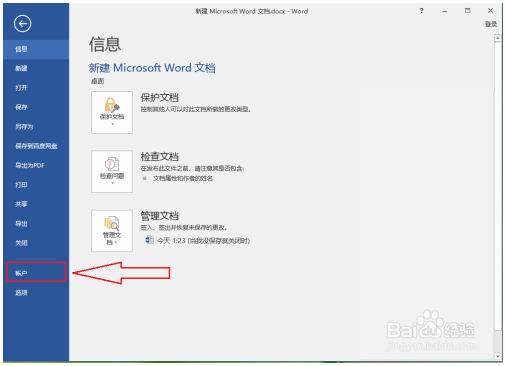This screenshot has width=506, height=366.
Task: Click the document title 新建 Microsoft Word 文档
Action: point(152,68)
